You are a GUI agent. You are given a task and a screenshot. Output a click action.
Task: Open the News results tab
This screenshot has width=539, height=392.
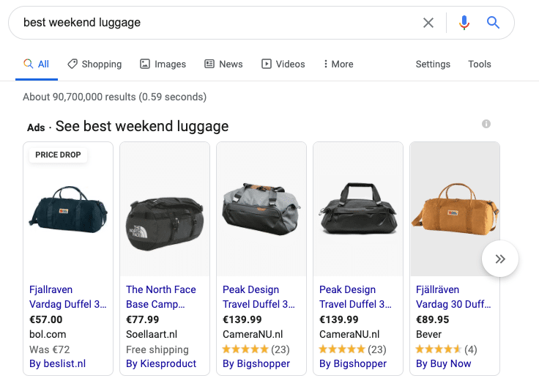223,64
